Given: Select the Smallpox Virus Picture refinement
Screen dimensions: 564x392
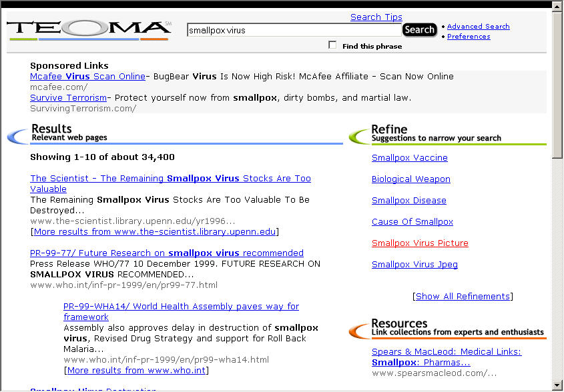Looking at the screenshot, I should point(420,243).
